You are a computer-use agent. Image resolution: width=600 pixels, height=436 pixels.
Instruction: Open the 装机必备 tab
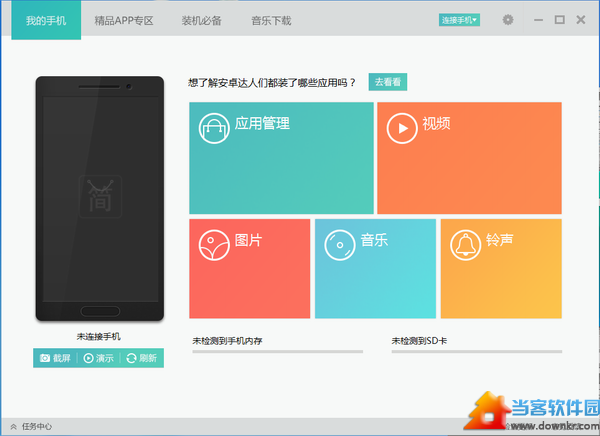point(201,20)
